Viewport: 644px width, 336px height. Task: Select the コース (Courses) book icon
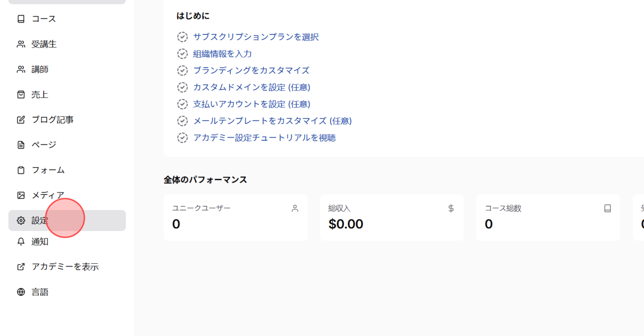click(21, 19)
